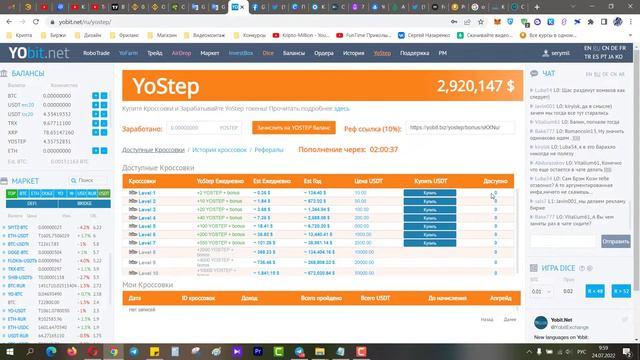Click the chat message input field

pyautogui.click(x=564, y=241)
